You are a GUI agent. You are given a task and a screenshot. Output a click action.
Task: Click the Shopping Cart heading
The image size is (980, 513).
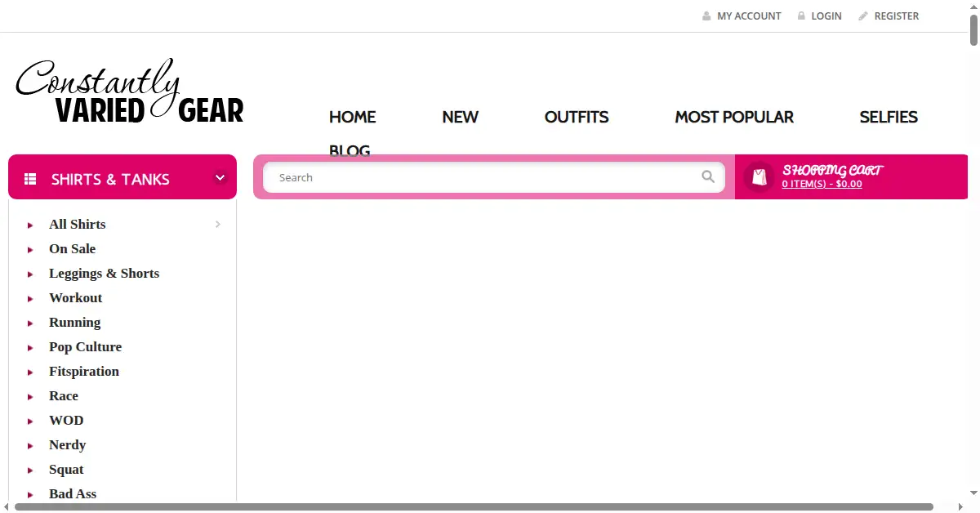832,170
